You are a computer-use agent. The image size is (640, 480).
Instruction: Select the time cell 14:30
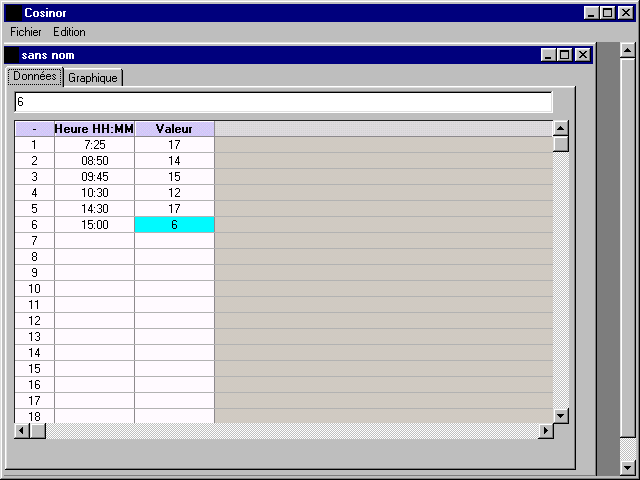[x=94, y=209]
